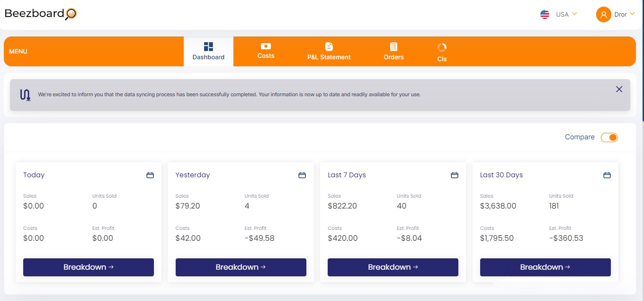
Task: Dismiss the data syncing notification banner
Action: pos(619,89)
